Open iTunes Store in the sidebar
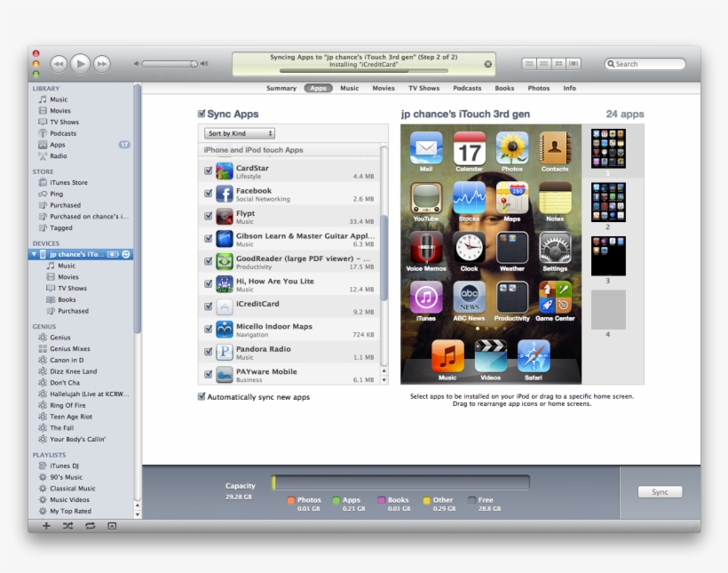Viewport: 728px width, 573px height. tap(68, 182)
